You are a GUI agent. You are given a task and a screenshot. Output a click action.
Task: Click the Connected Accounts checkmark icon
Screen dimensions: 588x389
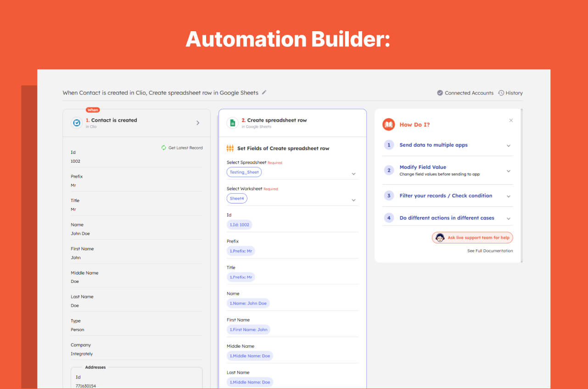point(440,93)
